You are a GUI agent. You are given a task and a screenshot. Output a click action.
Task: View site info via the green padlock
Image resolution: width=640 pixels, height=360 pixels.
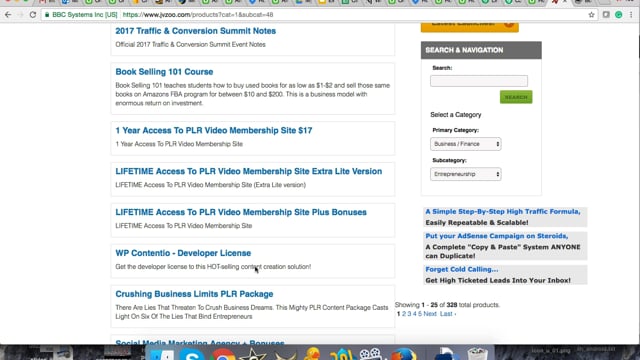(x=47, y=15)
